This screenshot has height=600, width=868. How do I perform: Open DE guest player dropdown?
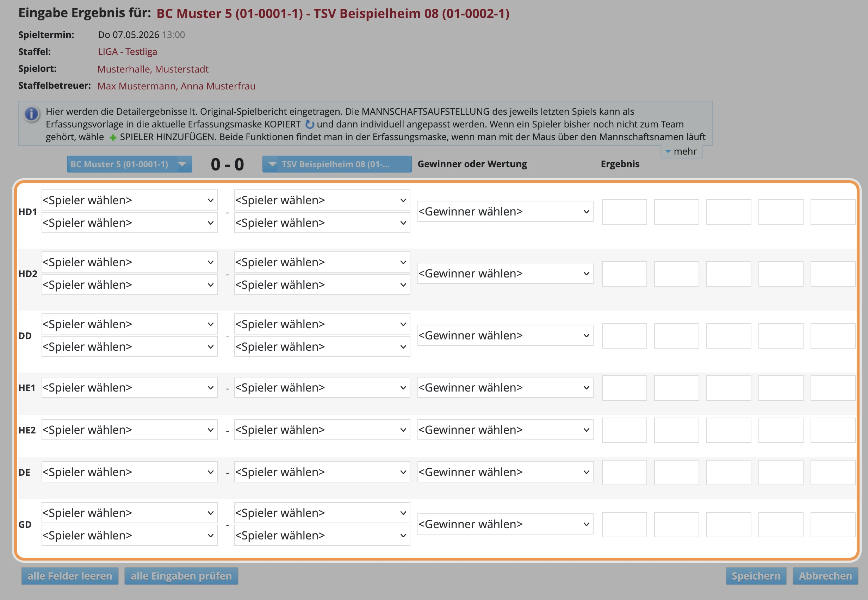[x=322, y=472]
